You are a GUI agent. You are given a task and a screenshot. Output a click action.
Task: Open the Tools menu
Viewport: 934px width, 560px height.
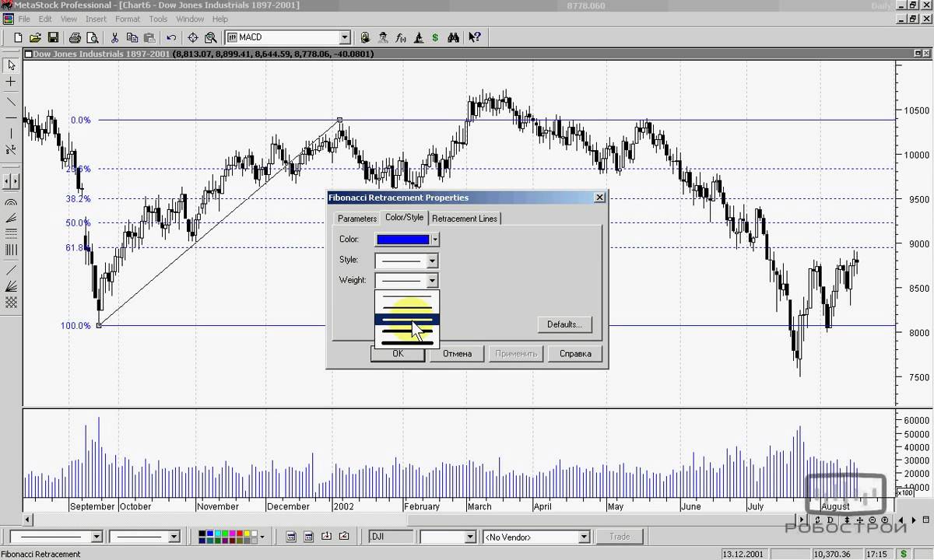point(158,19)
